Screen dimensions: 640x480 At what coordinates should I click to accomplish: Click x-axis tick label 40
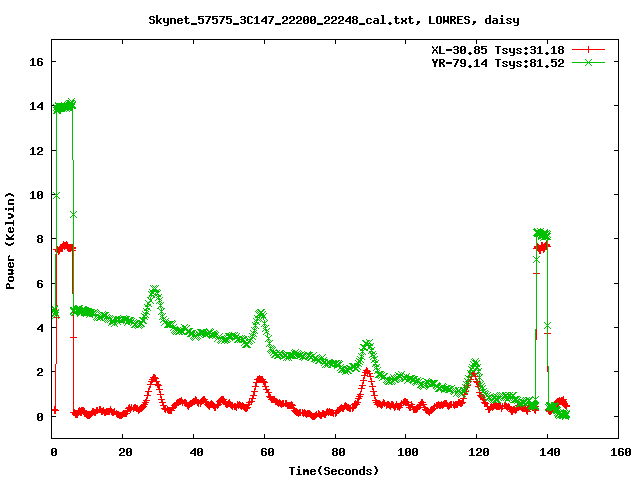pos(196,452)
